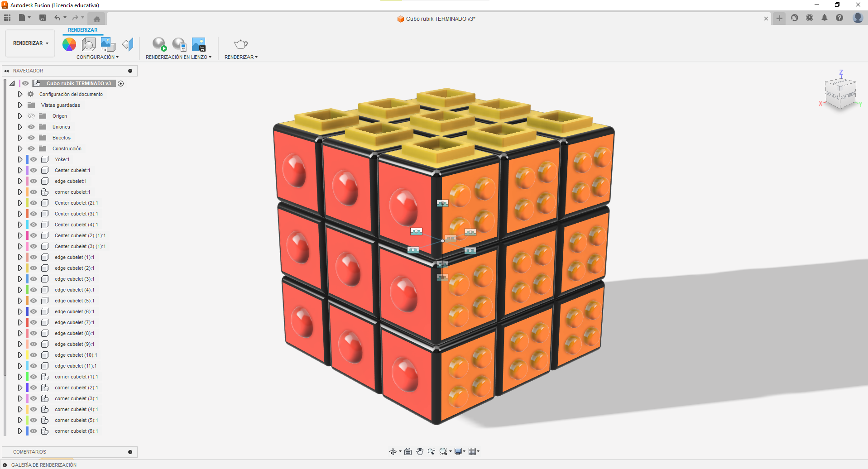Screen dimensions: 868x469
Task: Open the Job Status clock icon
Action: click(x=810, y=18)
